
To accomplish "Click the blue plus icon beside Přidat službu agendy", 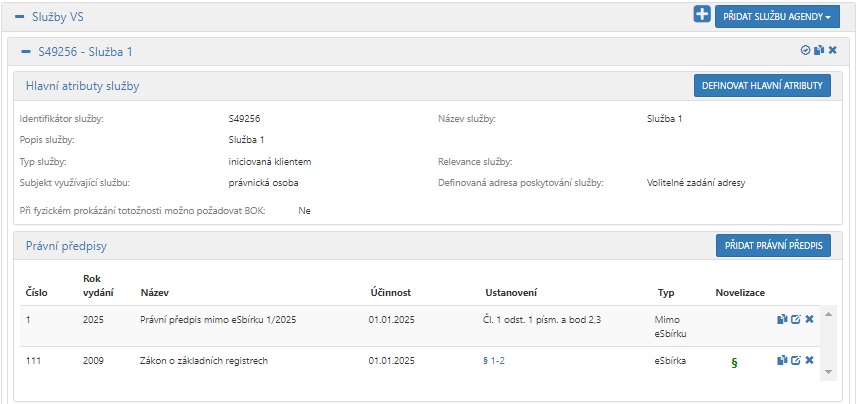I will click(x=701, y=15).
